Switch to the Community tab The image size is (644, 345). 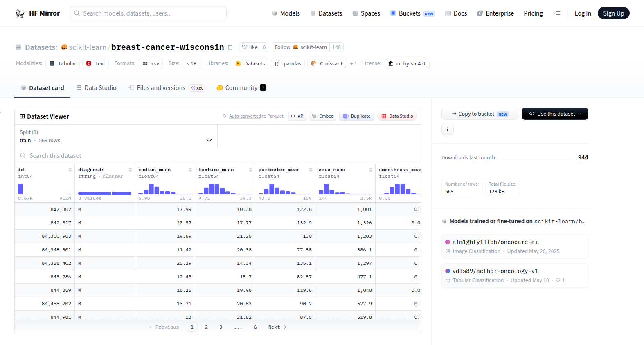(x=241, y=88)
